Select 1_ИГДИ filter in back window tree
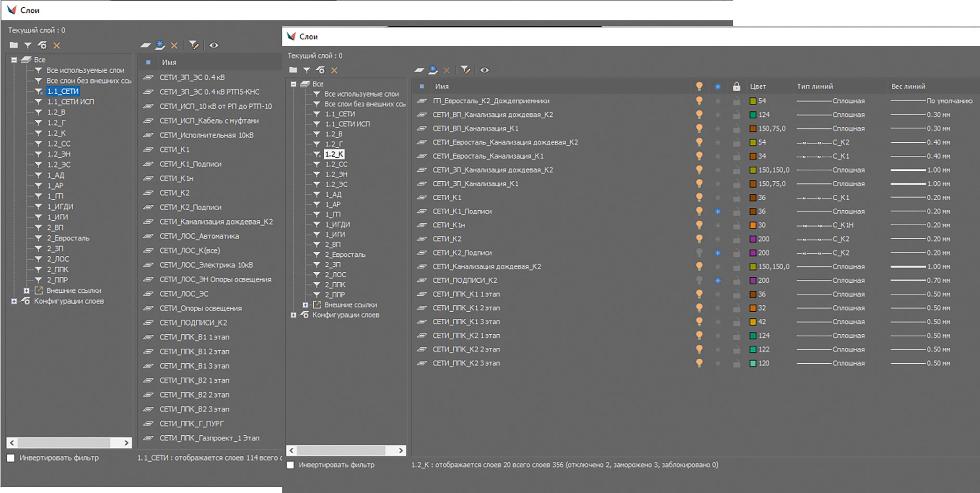The height and width of the screenshot is (493, 980). (x=60, y=207)
